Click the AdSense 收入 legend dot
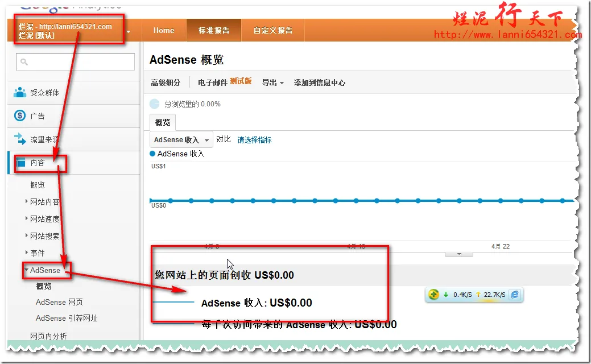The image size is (591, 364). click(x=152, y=154)
